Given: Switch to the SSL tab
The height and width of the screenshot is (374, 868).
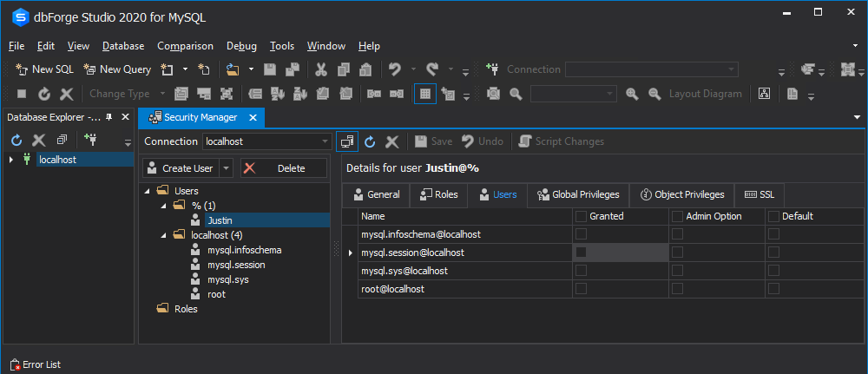Looking at the screenshot, I should 759,194.
